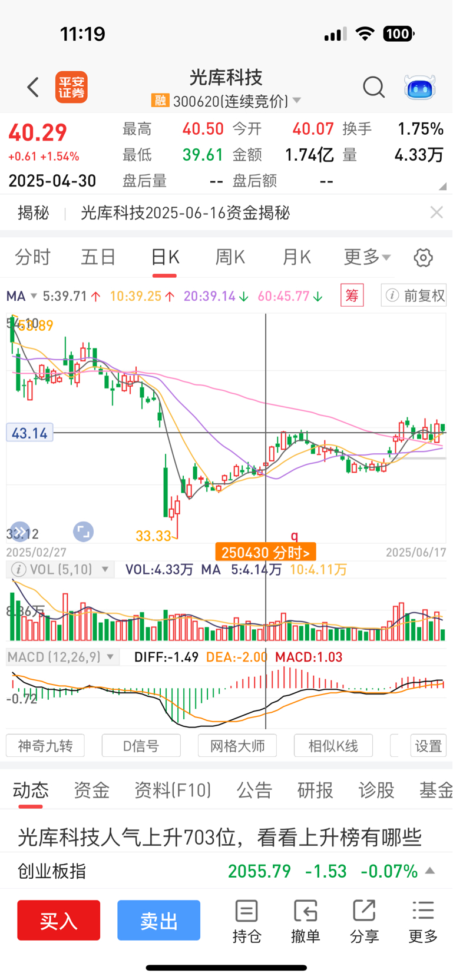
Task: Open 光库科技2025-06-16资金揭秘 link
Action: 186,212
